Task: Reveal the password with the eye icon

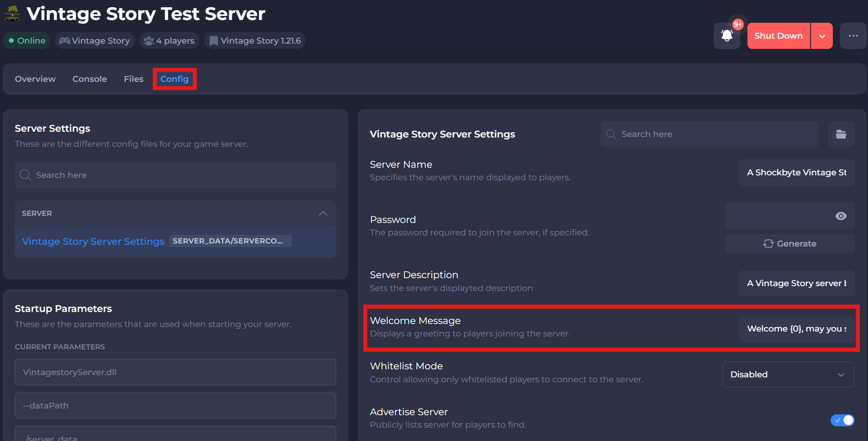Action: (841, 216)
